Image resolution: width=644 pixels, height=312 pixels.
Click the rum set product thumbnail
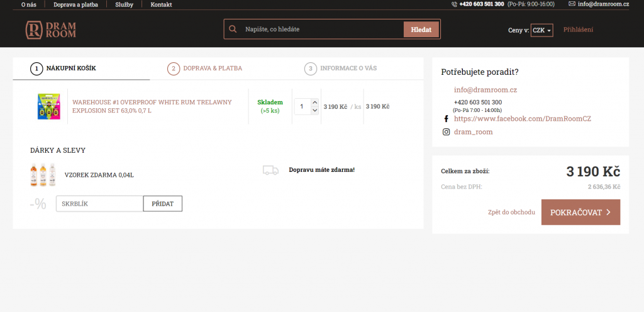49,106
